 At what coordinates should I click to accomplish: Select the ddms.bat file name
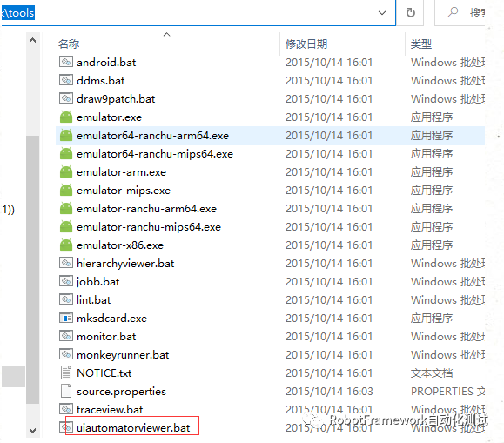coord(101,80)
